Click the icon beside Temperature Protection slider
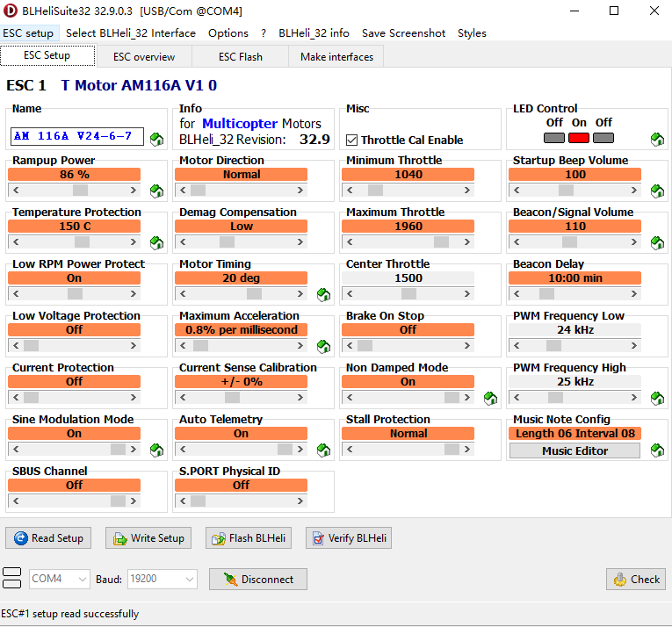Screen dimensions: 672x627 156,242
